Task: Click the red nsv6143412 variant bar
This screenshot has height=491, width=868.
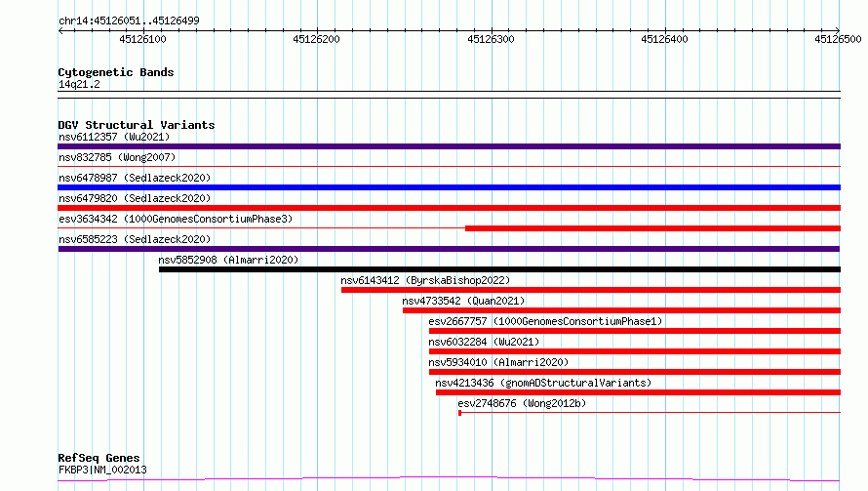Action: coord(591,290)
